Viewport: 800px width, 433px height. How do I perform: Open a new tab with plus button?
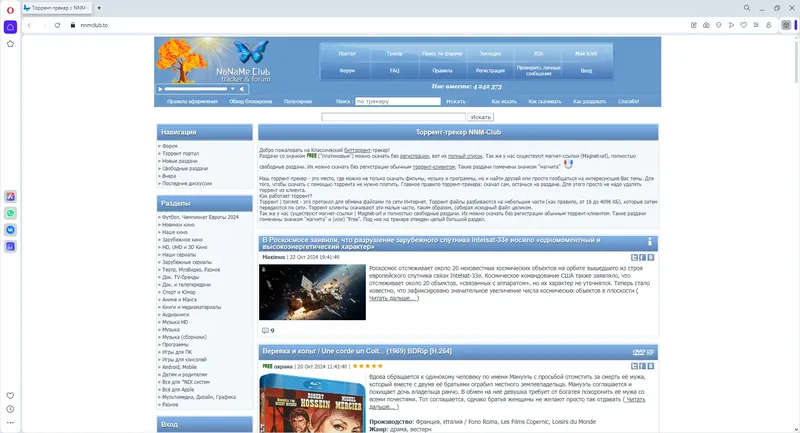(99, 8)
